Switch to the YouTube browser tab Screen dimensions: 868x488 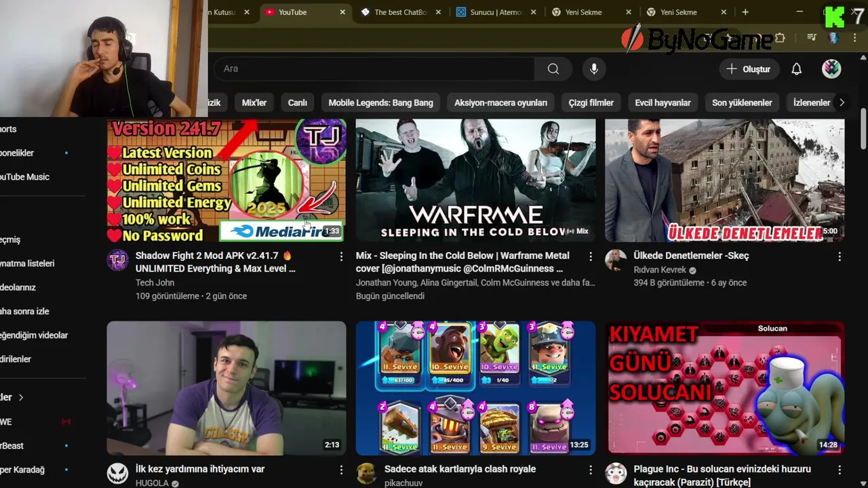point(304,12)
